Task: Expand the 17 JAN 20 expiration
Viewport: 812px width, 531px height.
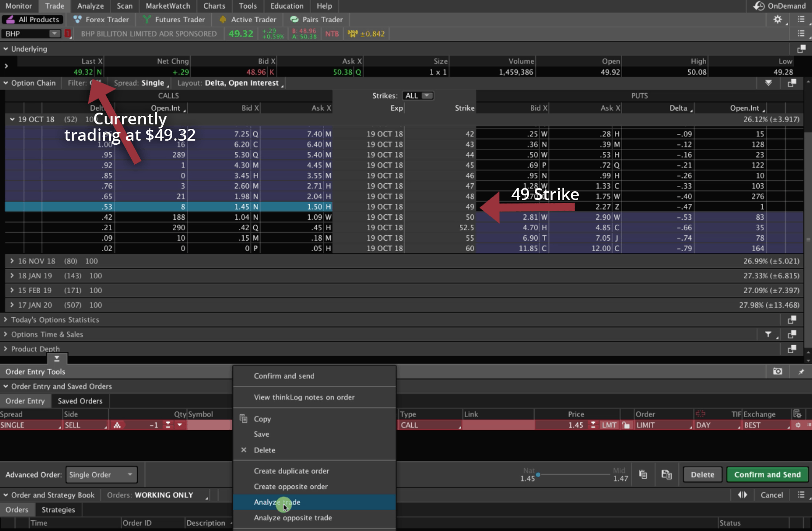Action: click(12, 305)
